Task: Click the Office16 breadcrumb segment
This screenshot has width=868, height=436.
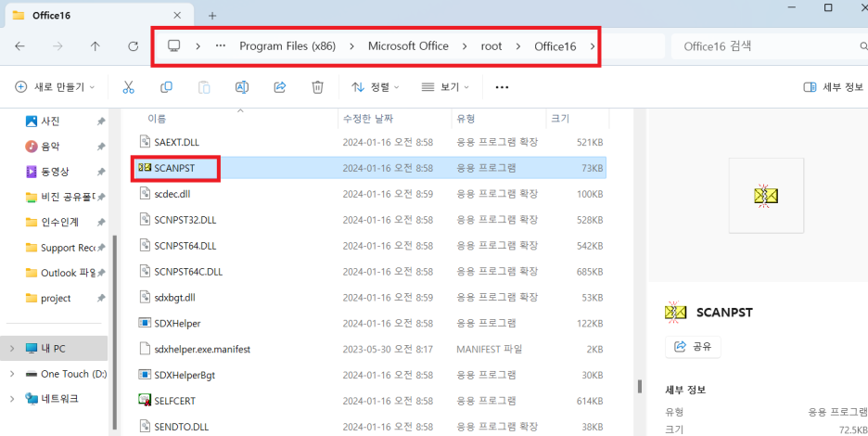Action: click(555, 46)
